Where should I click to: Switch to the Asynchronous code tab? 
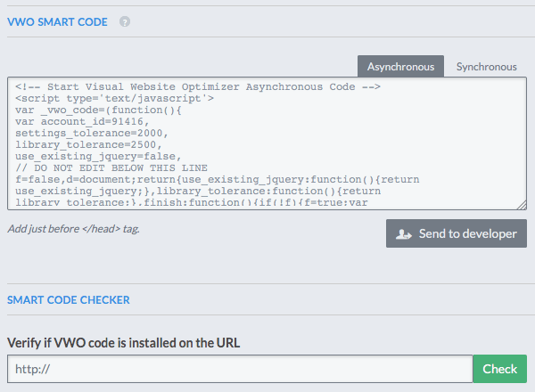(x=400, y=67)
